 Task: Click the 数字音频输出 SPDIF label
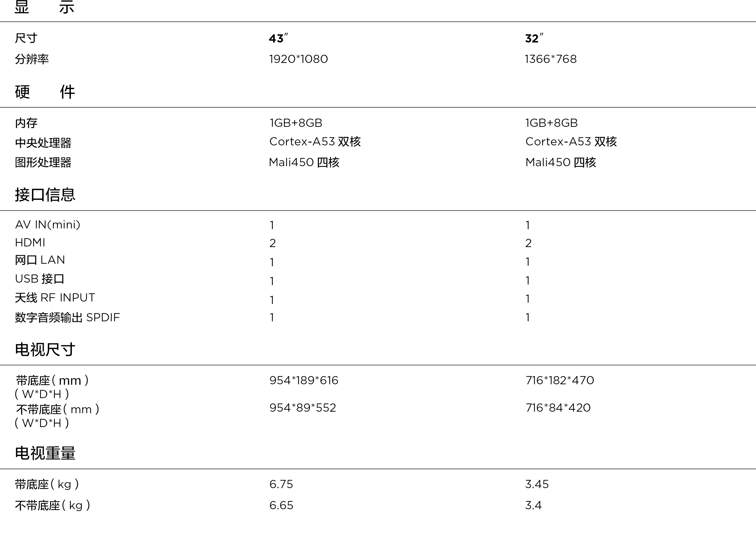(x=67, y=318)
